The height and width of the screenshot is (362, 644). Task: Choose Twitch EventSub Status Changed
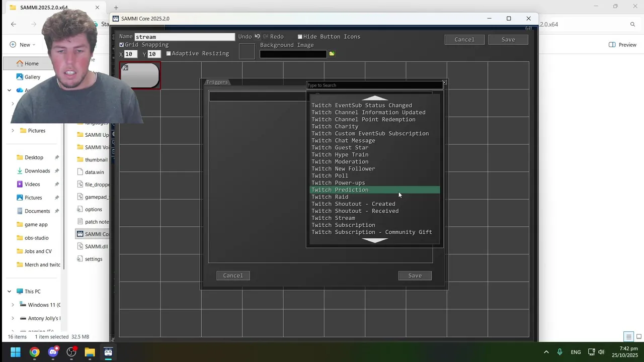(x=375, y=106)
